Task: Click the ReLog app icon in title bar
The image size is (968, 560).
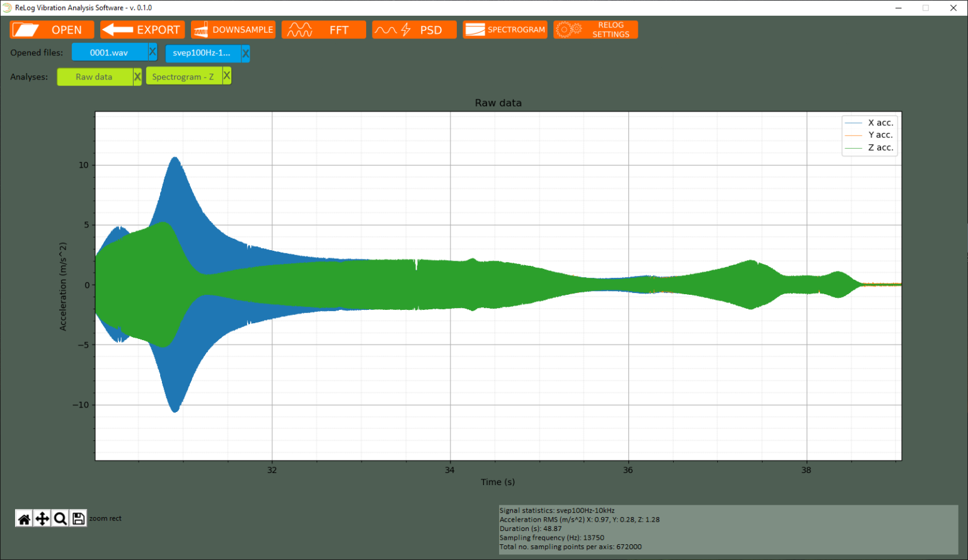Action: (x=7, y=8)
